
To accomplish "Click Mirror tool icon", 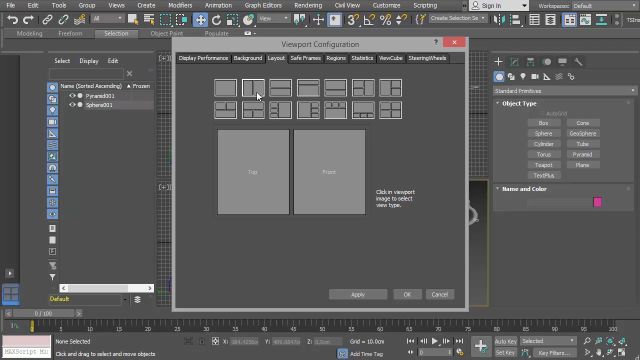I will 499,20.
